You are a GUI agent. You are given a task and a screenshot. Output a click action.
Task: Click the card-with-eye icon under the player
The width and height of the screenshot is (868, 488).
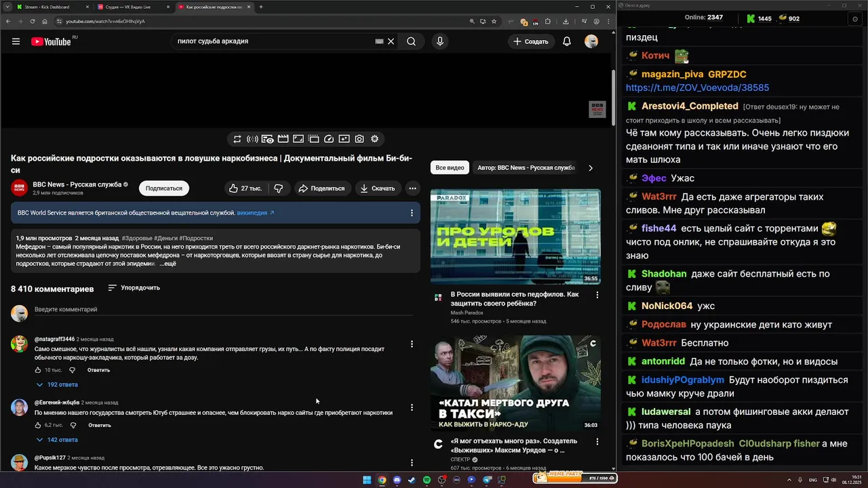click(x=268, y=139)
